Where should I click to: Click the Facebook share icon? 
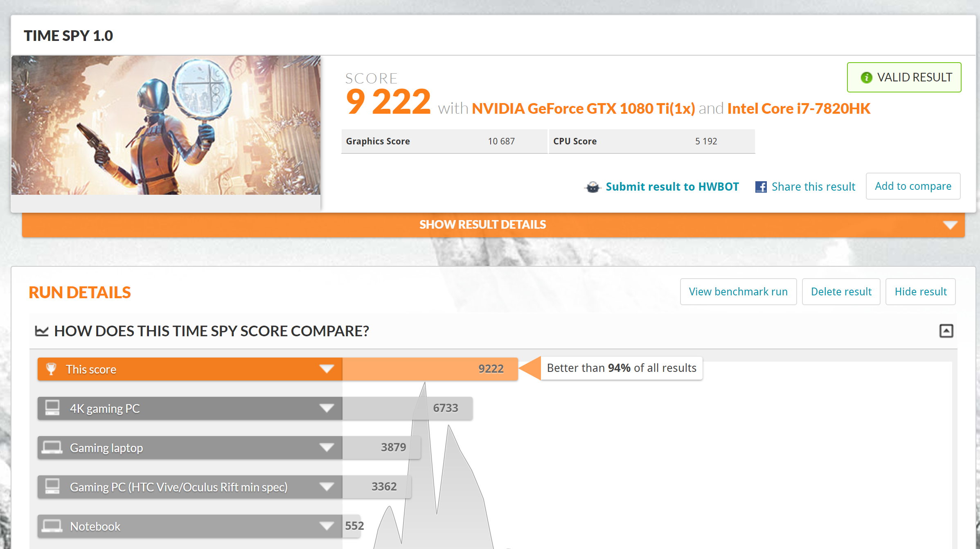click(x=761, y=187)
